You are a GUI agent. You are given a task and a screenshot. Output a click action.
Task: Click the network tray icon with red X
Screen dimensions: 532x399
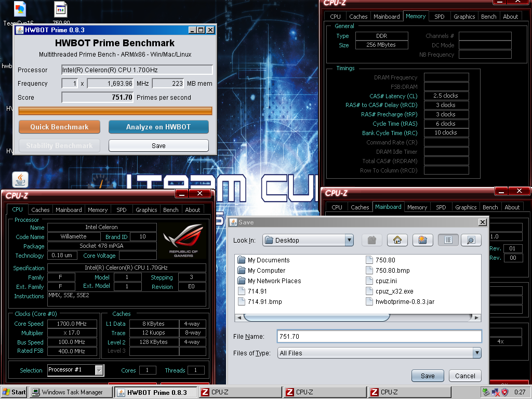[x=495, y=393]
